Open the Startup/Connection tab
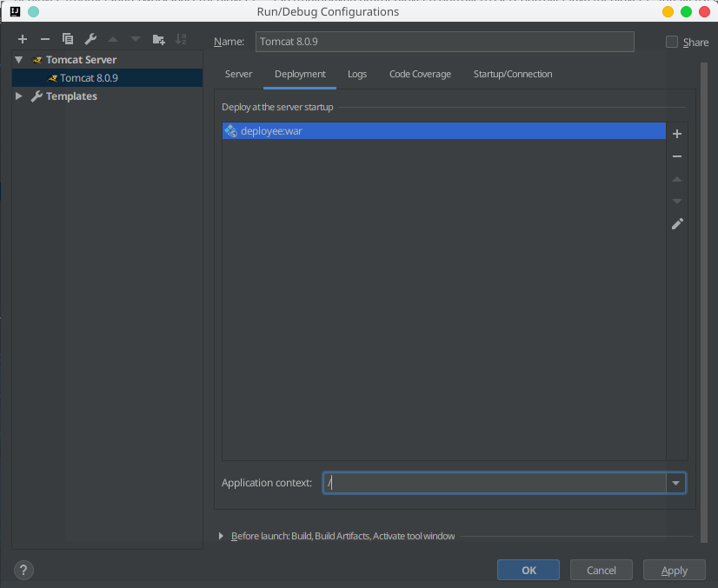 (512, 75)
